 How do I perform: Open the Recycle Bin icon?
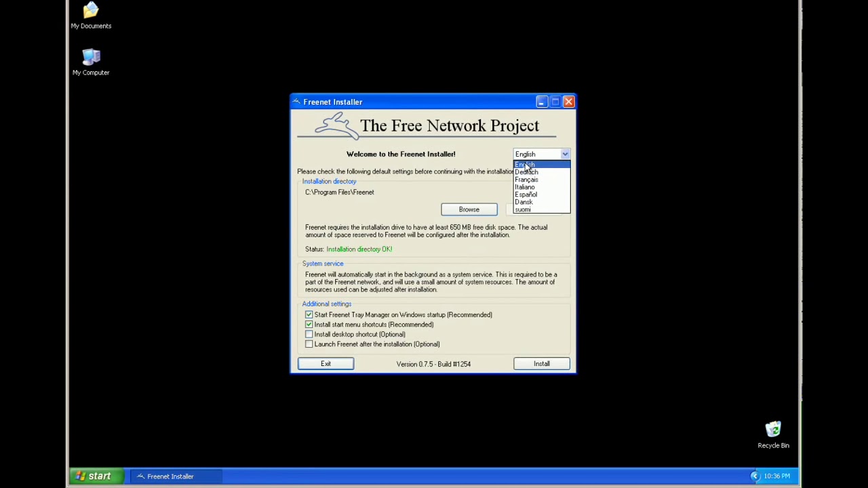coord(773,435)
